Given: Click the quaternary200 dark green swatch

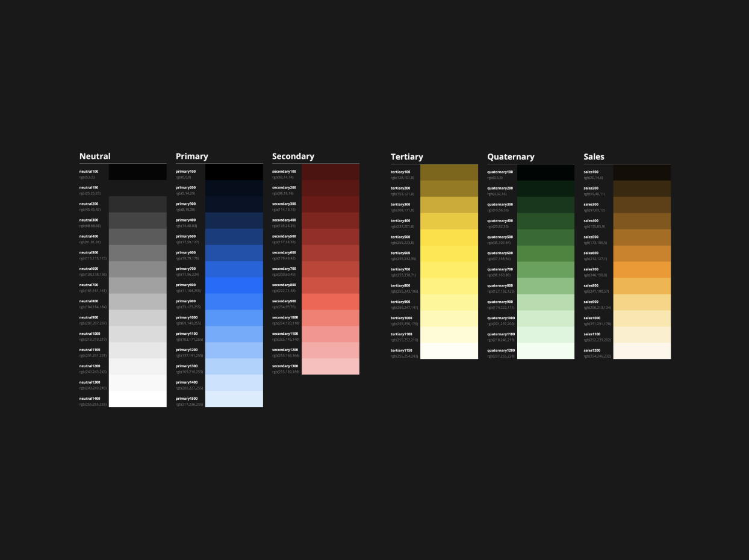Looking at the screenshot, I should [x=545, y=188].
